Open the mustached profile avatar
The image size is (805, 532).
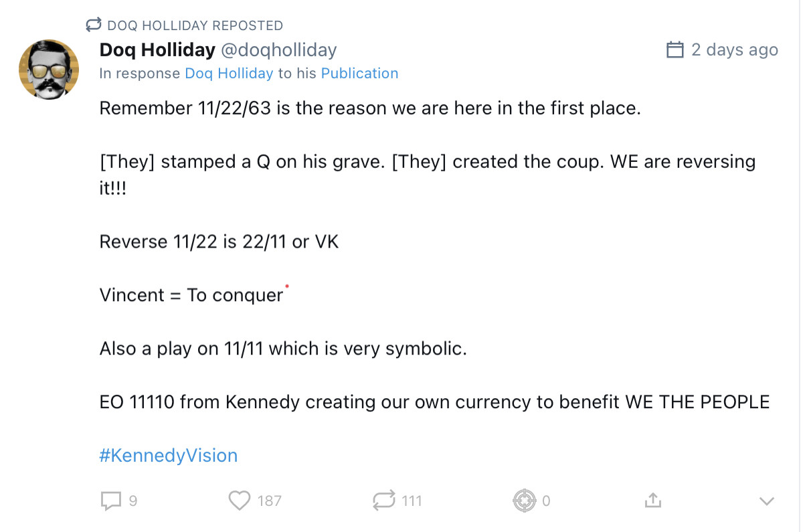click(48, 69)
